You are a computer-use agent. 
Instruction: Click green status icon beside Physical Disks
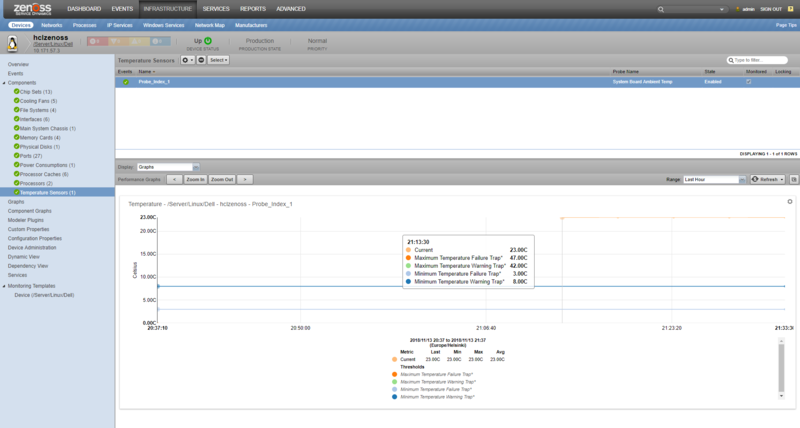pyautogui.click(x=16, y=147)
